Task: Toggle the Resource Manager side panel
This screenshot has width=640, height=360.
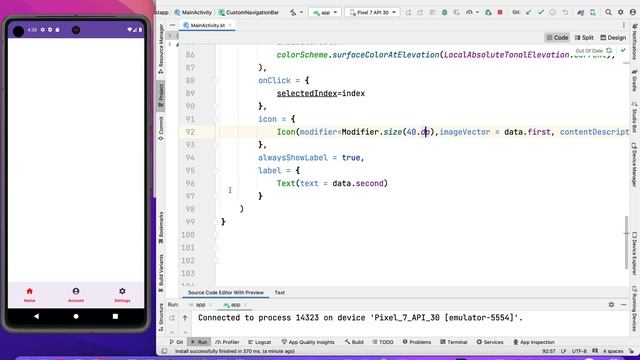Action: [161, 49]
